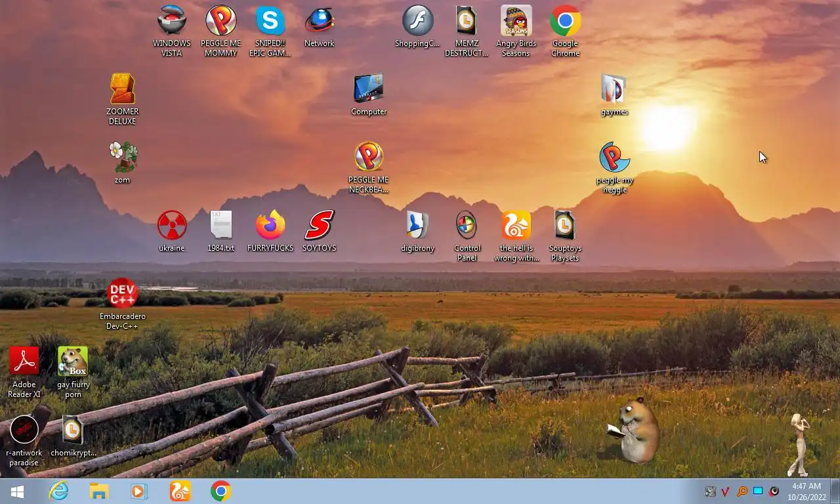Launch Internet Explorer from the taskbar

[x=58, y=492]
